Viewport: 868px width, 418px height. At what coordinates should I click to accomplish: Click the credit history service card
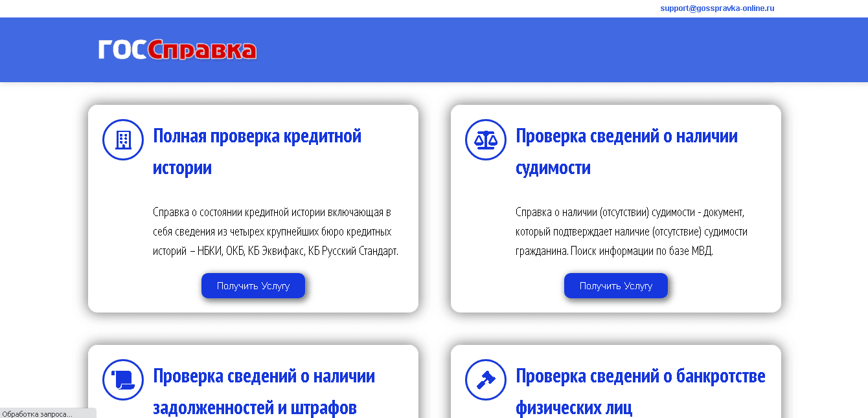click(x=253, y=207)
